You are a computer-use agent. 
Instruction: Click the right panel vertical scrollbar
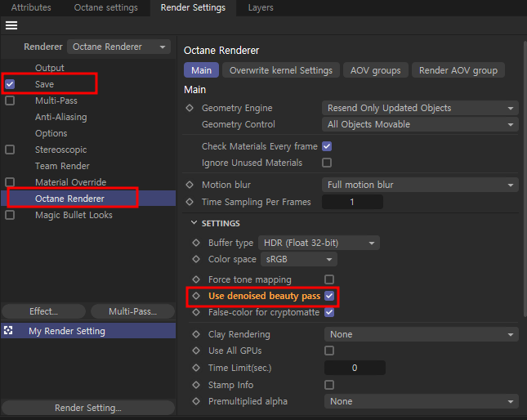click(x=525, y=178)
